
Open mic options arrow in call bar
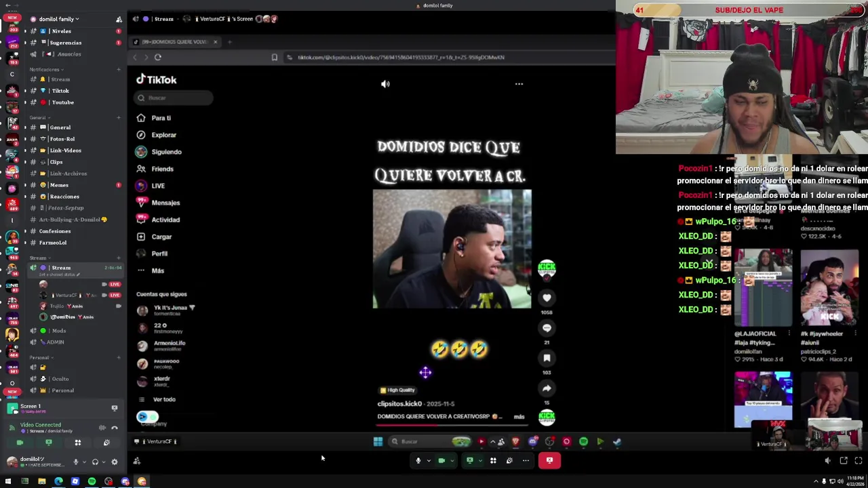[429, 460]
